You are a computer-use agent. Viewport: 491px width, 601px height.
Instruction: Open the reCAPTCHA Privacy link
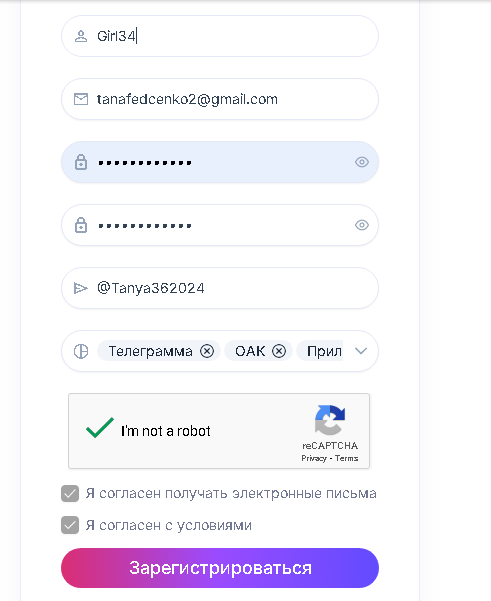tap(314, 458)
